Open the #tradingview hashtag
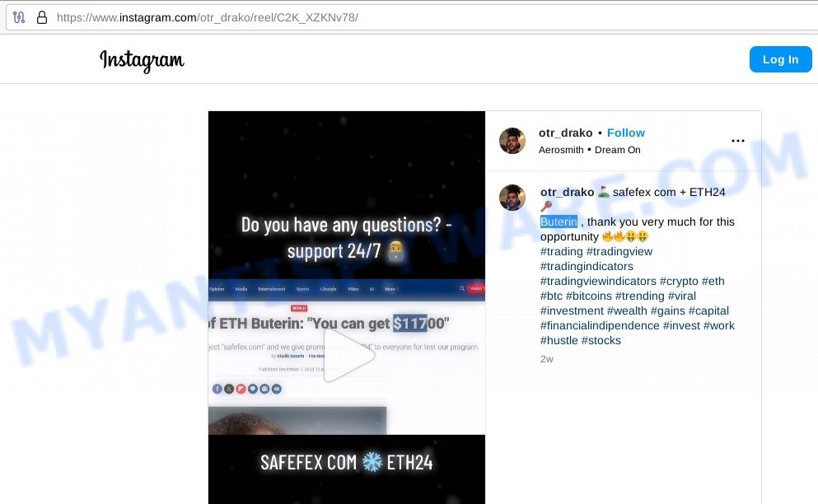 (619, 251)
